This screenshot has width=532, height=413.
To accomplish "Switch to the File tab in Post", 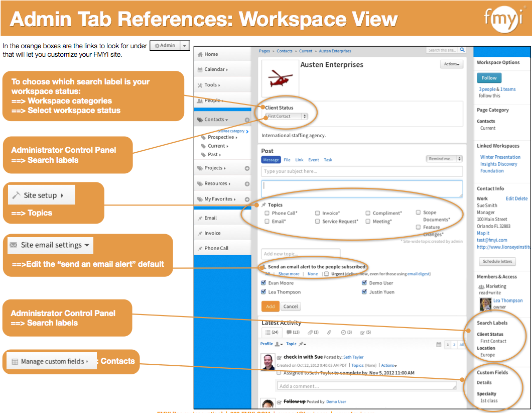I will click(x=287, y=159).
